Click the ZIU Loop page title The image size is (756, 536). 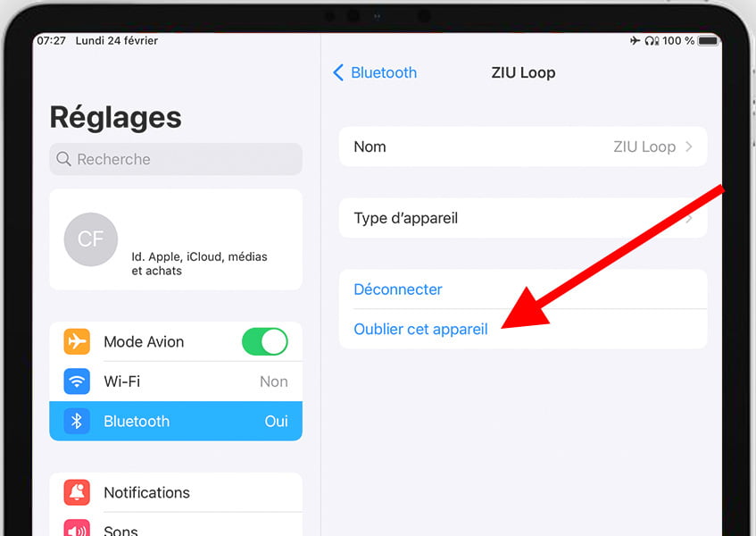click(x=523, y=72)
